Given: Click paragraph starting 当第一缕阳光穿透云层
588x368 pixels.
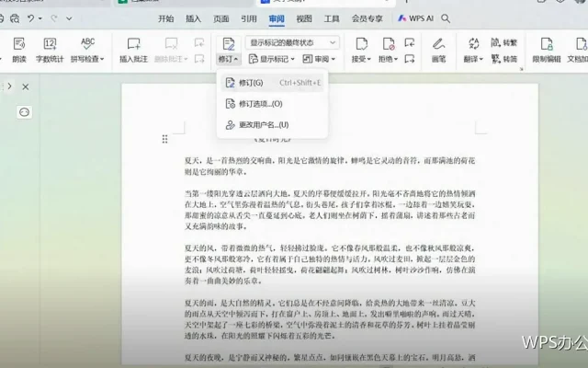Looking at the screenshot, I should click(x=330, y=210).
